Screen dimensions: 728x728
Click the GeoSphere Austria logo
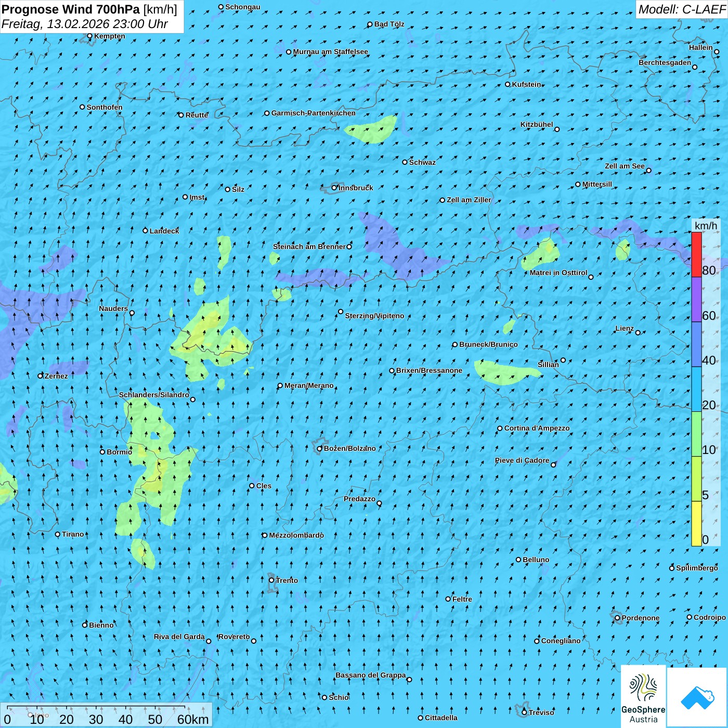point(643,697)
